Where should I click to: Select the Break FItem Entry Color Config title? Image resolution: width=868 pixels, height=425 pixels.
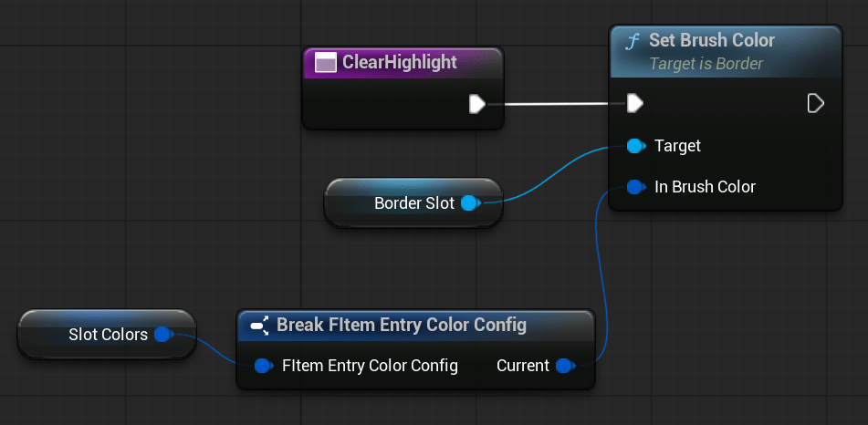(x=401, y=326)
